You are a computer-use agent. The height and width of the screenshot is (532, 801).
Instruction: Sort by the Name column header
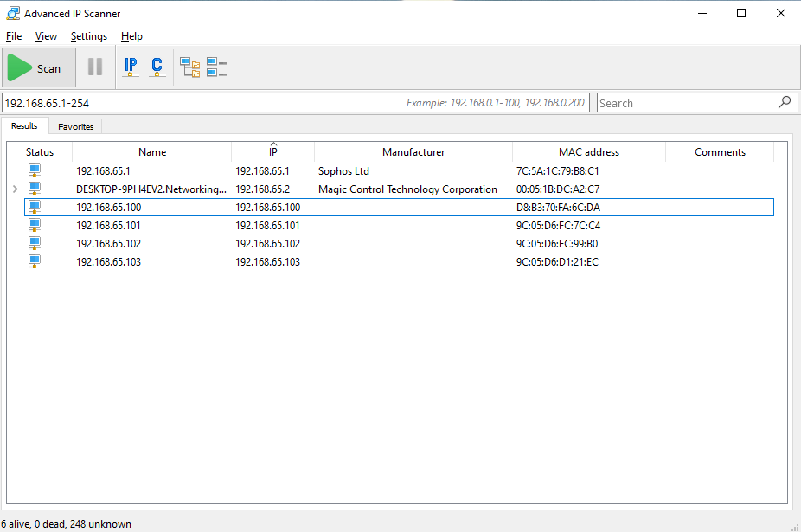coord(151,151)
